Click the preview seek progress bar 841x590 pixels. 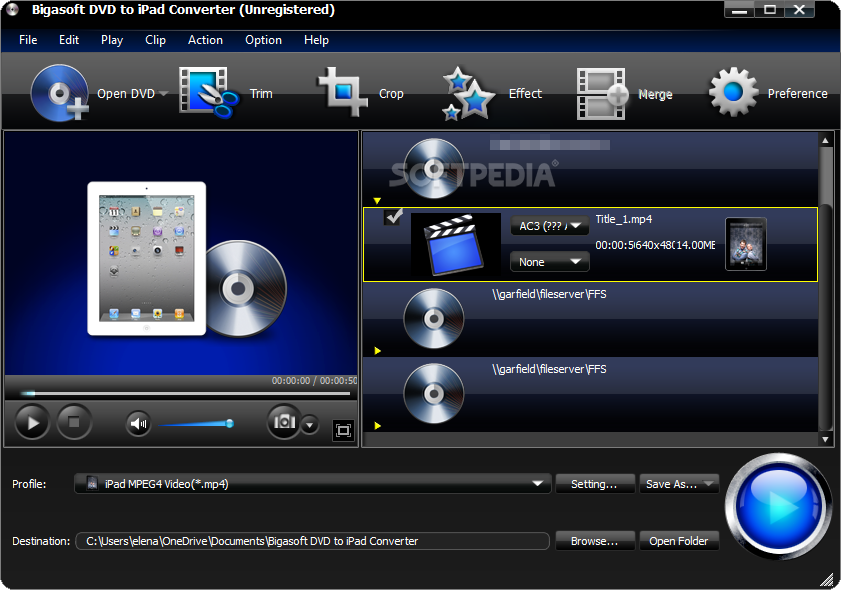tap(185, 394)
